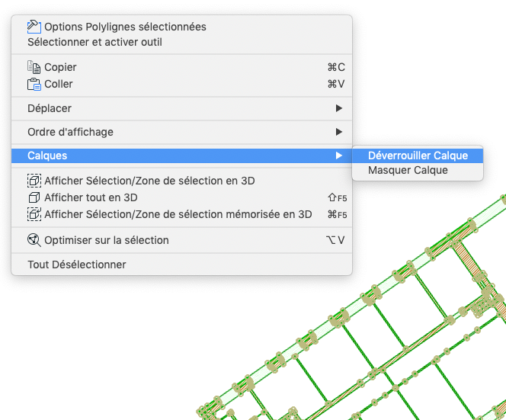Image resolution: width=506 pixels, height=420 pixels.
Task: Click the polyline hammer icon
Action: pos(34,27)
